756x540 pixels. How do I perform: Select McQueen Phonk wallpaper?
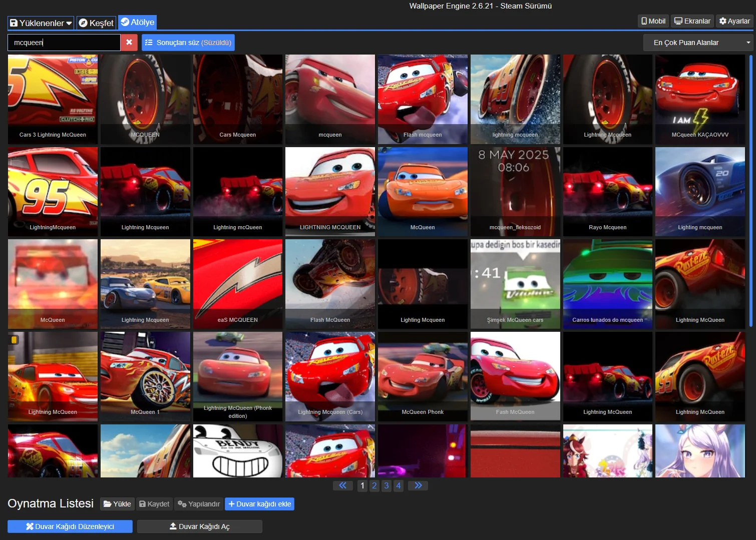tap(423, 376)
